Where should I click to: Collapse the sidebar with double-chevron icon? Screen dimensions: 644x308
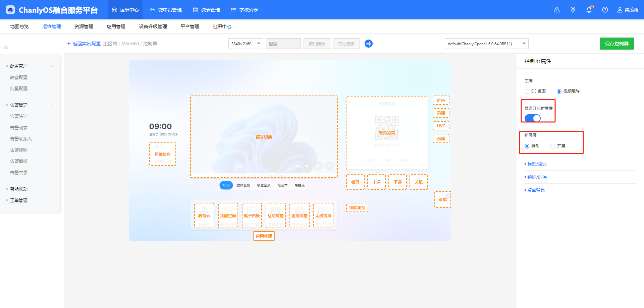point(6,48)
